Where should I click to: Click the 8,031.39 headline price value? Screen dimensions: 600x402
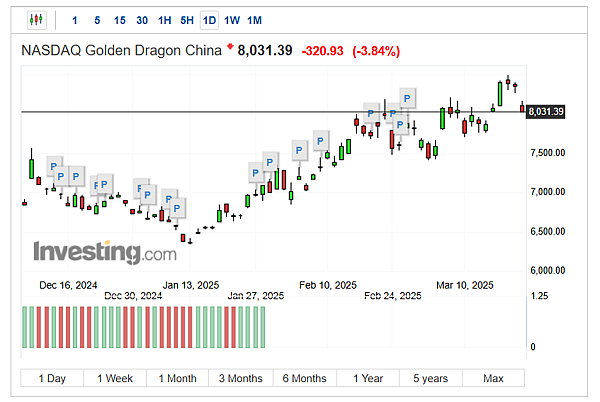[x=265, y=50]
